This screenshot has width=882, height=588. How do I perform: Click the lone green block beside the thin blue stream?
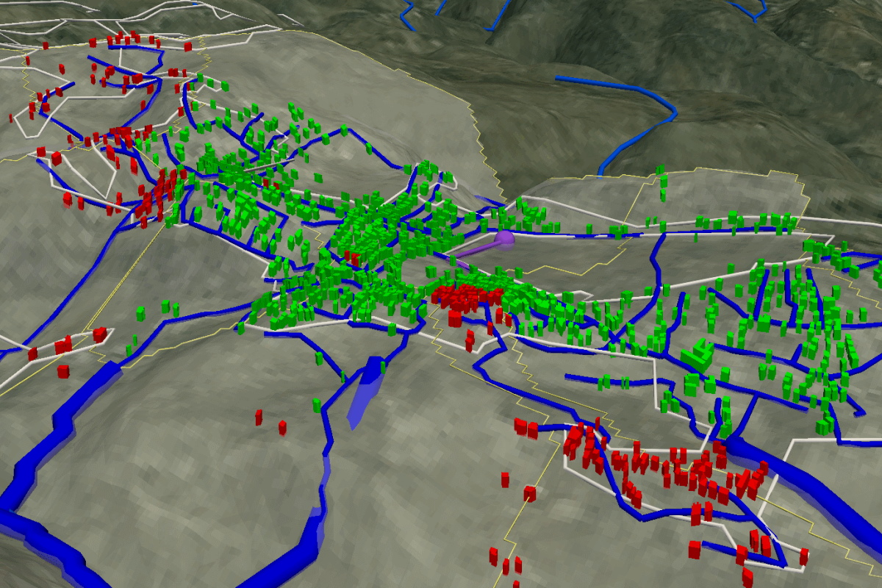coord(317,404)
